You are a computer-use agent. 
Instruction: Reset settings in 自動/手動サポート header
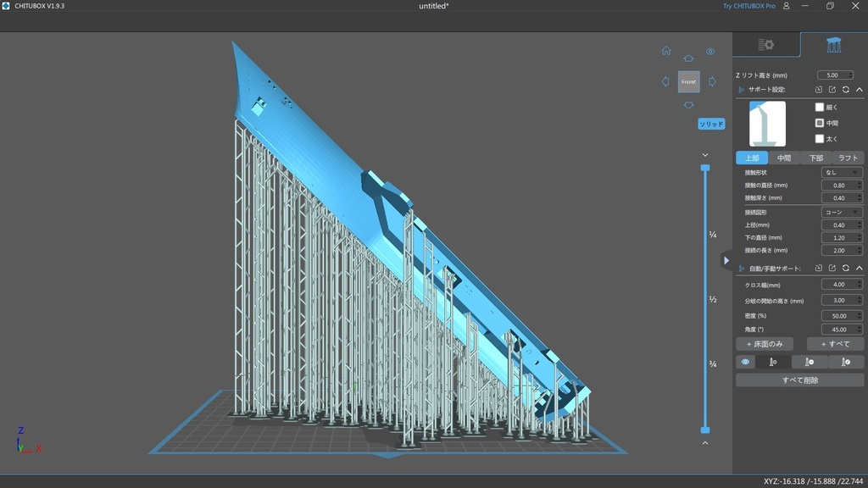(846, 269)
